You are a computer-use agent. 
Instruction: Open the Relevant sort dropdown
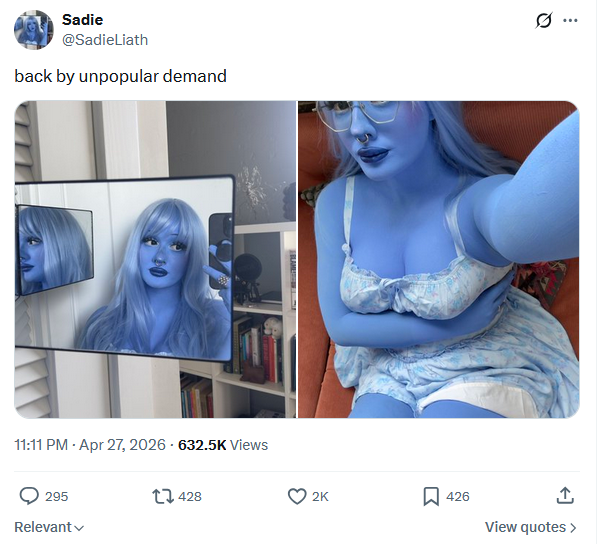(49, 527)
